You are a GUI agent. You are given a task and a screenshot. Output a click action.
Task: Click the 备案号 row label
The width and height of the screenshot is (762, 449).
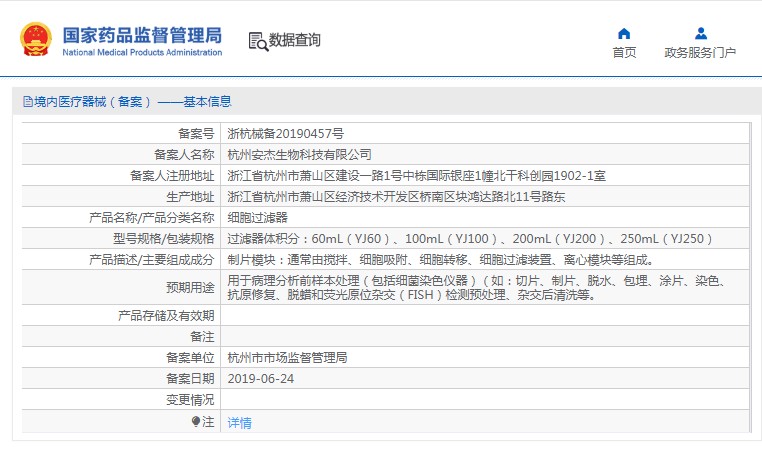point(196,134)
